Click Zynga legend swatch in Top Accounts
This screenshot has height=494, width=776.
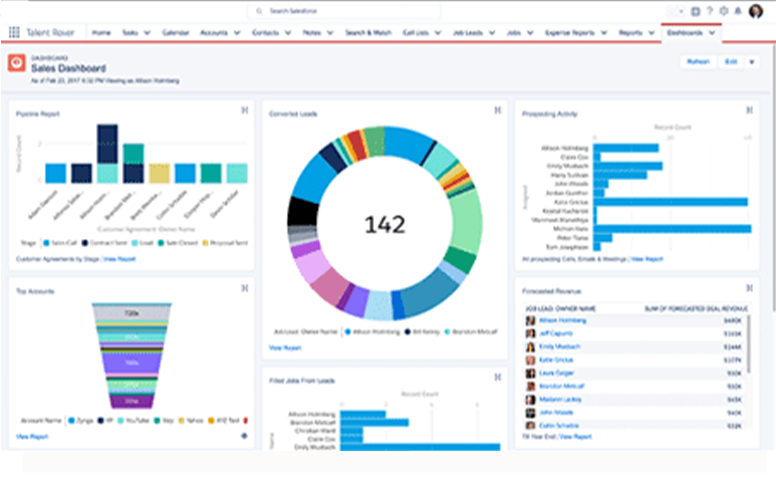click(71, 421)
